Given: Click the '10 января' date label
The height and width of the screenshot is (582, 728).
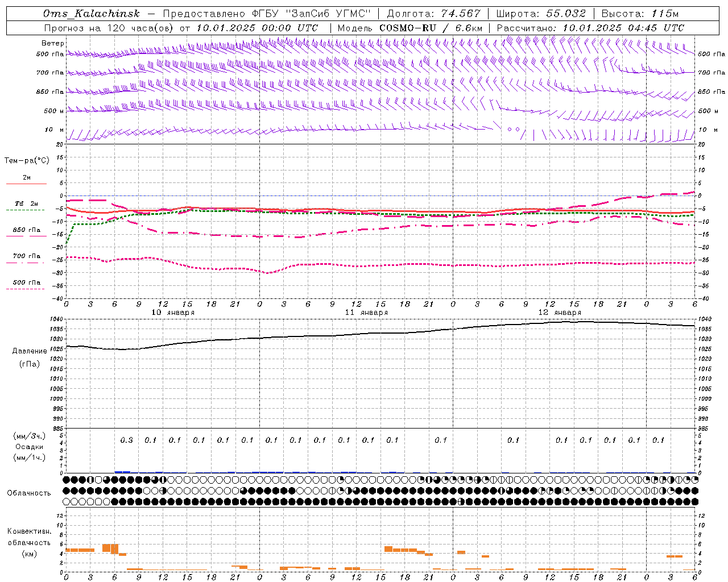Looking at the screenshot, I should pos(173,313).
